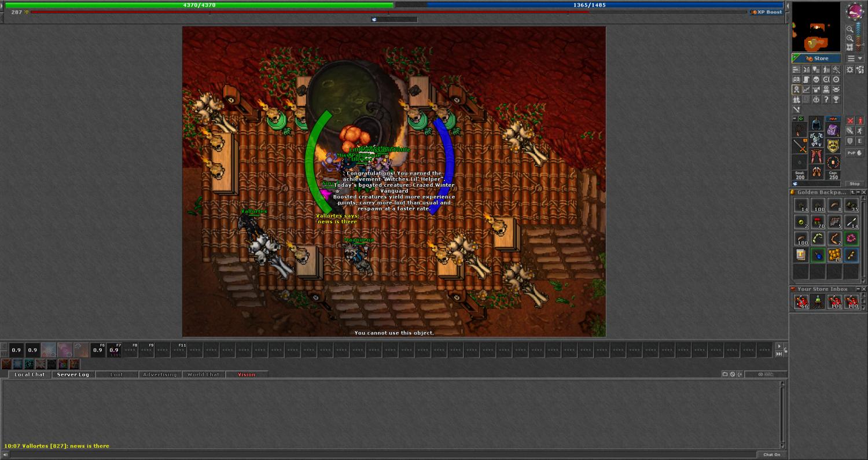Zoom out the minimap with magnifier minus
The height and width of the screenshot is (460, 868).
coord(849,29)
